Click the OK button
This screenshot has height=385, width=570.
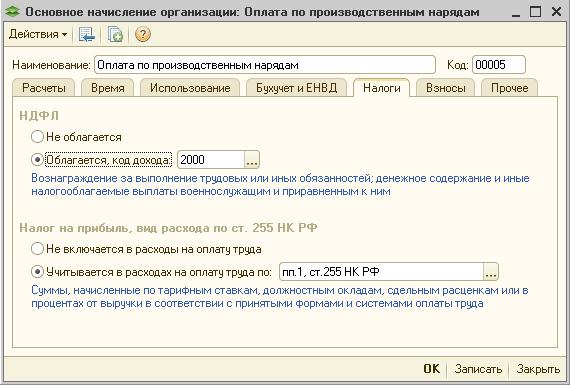pyautogui.click(x=431, y=369)
